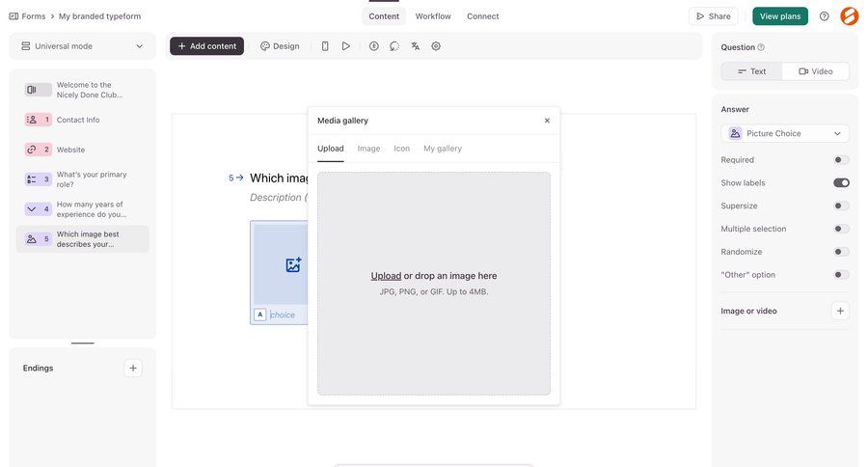Screen dimensions: 868x467
Task: Open form settings gear icon
Action: [436, 46]
